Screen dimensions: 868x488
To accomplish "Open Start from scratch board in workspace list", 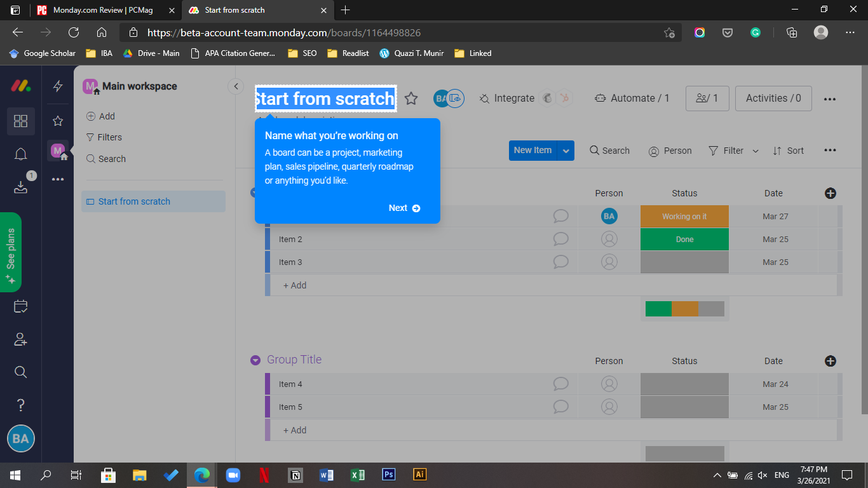I will pyautogui.click(x=154, y=201).
